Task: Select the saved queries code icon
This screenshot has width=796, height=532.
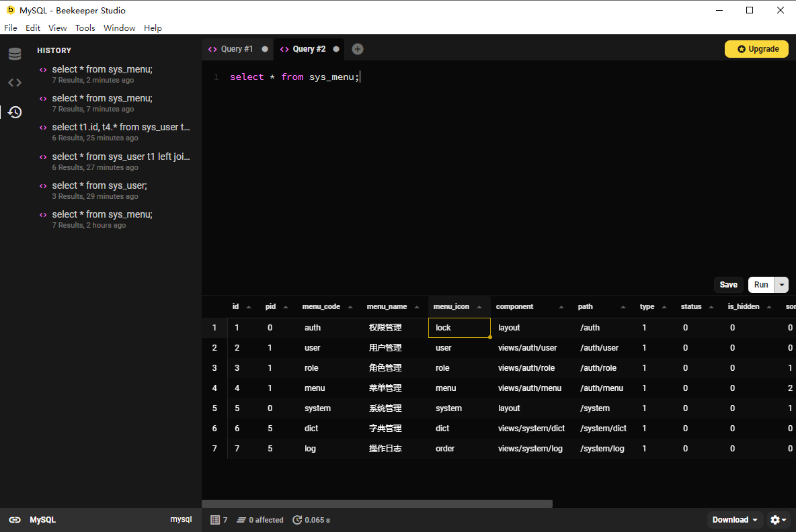Action: 15,83
